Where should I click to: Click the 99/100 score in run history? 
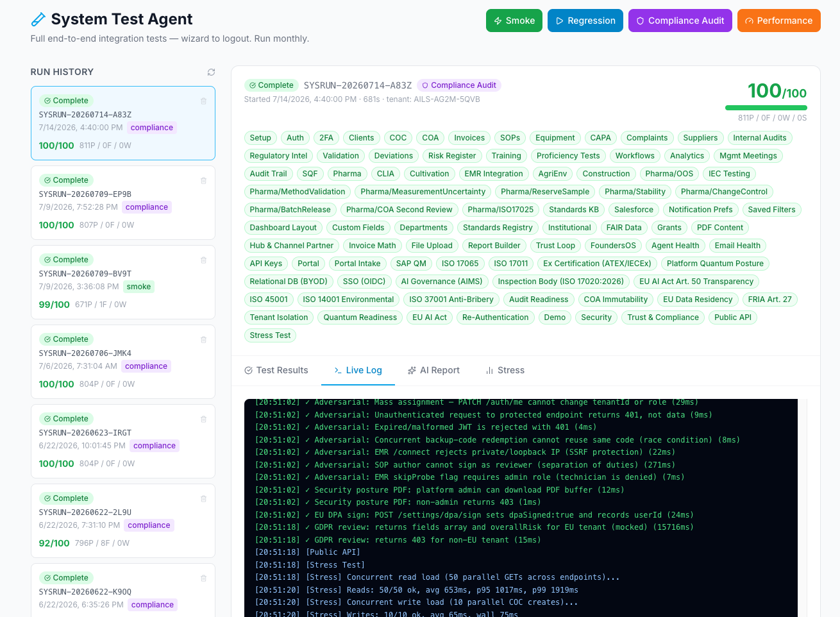click(55, 305)
